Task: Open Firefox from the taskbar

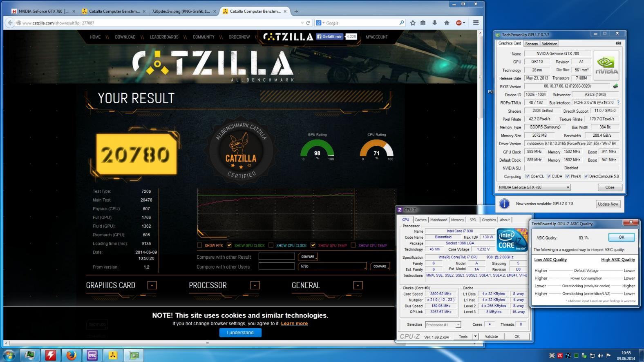Action: tap(72, 355)
